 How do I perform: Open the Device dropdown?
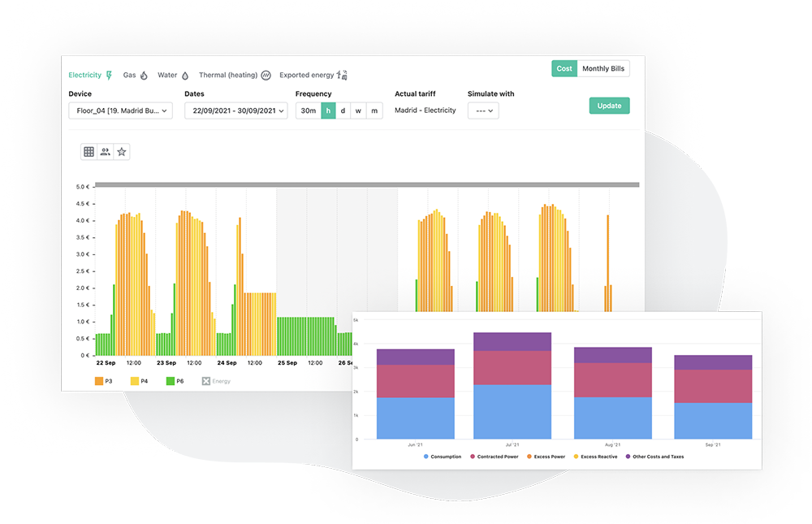(120, 110)
